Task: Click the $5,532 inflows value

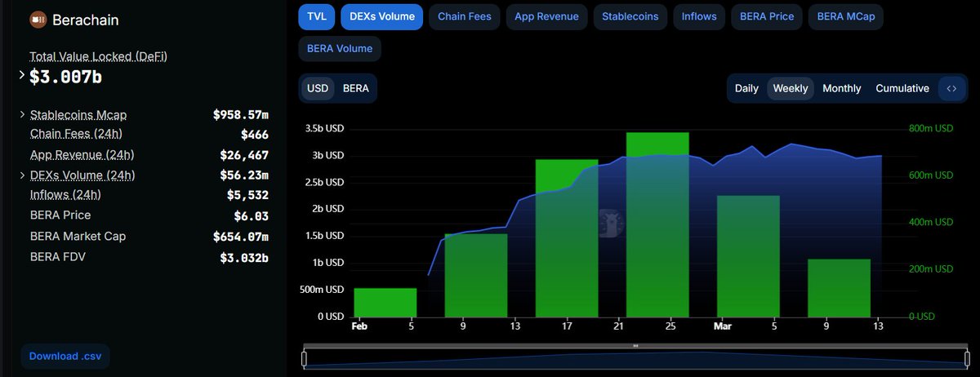Action: [x=248, y=195]
